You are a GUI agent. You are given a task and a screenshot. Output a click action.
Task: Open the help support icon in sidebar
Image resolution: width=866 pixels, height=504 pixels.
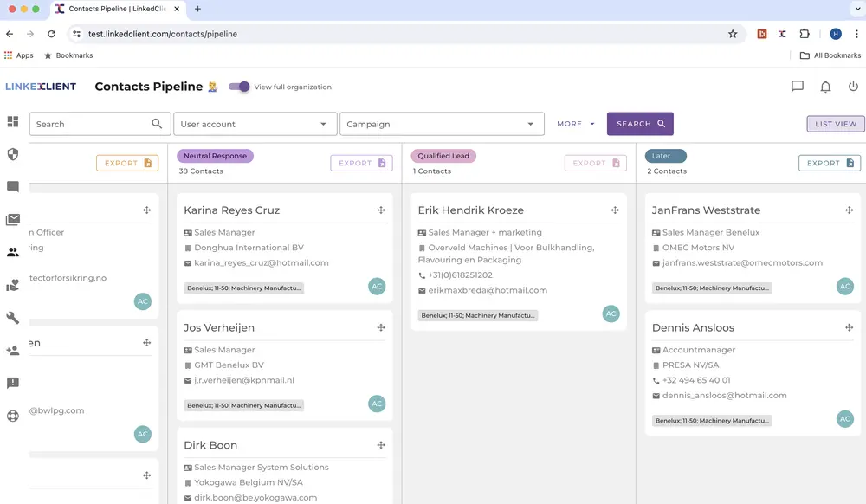(13, 417)
